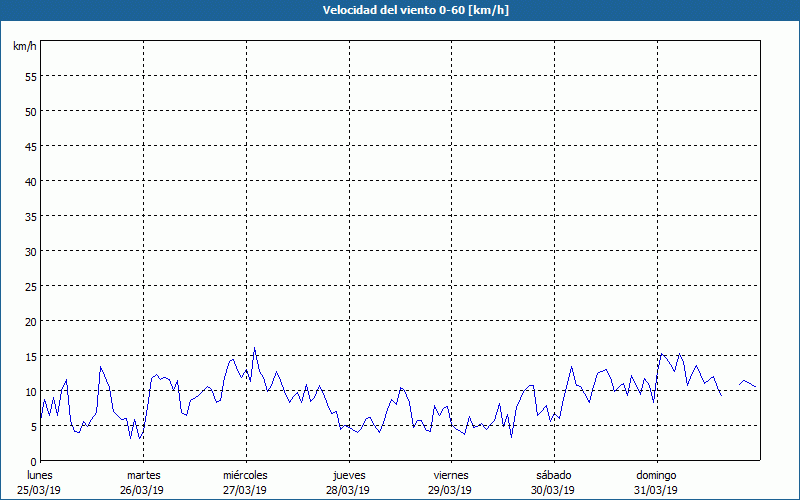
Task: Select the 'sábado' day label
Action: coord(554,475)
